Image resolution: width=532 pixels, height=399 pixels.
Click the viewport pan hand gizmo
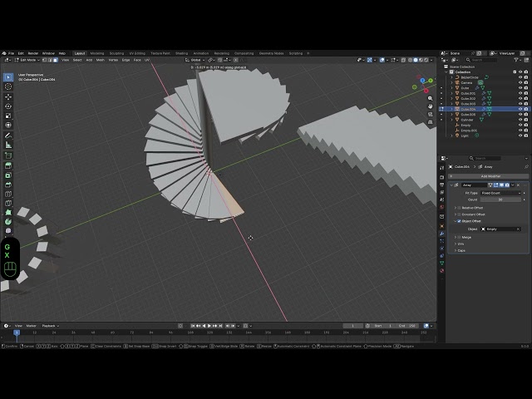pos(431,106)
